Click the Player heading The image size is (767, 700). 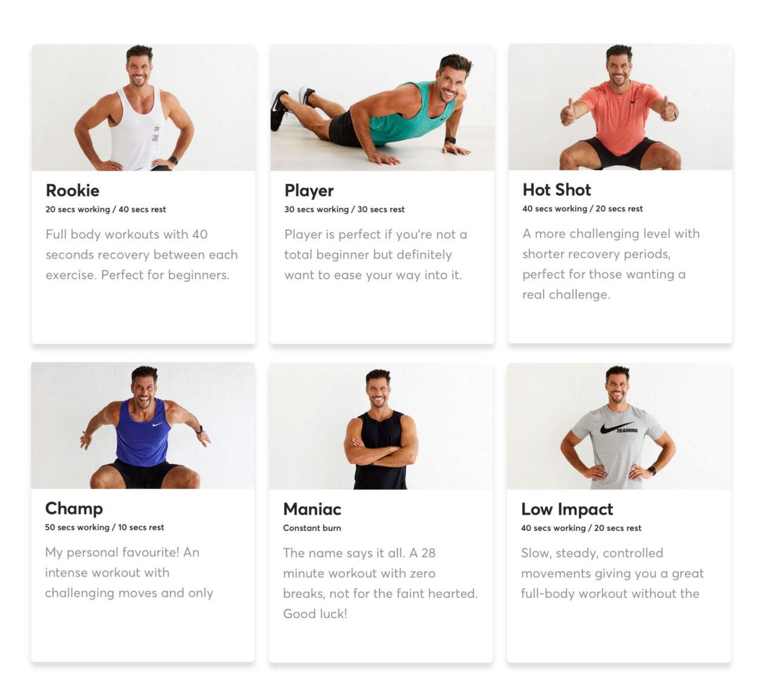309,191
